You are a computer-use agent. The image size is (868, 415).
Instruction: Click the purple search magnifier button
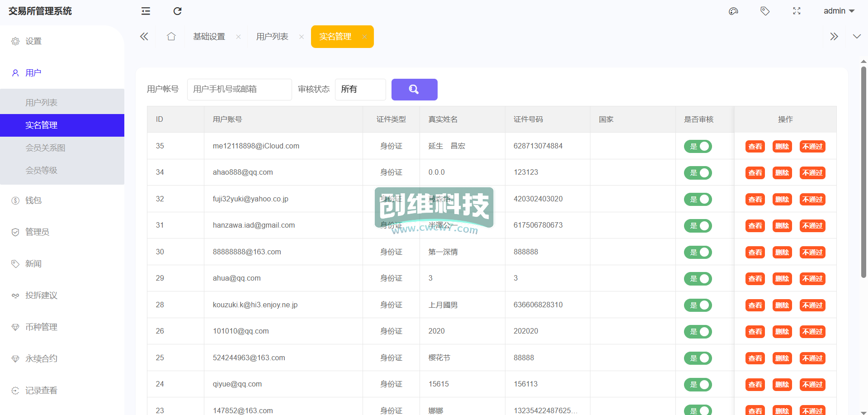(414, 90)
